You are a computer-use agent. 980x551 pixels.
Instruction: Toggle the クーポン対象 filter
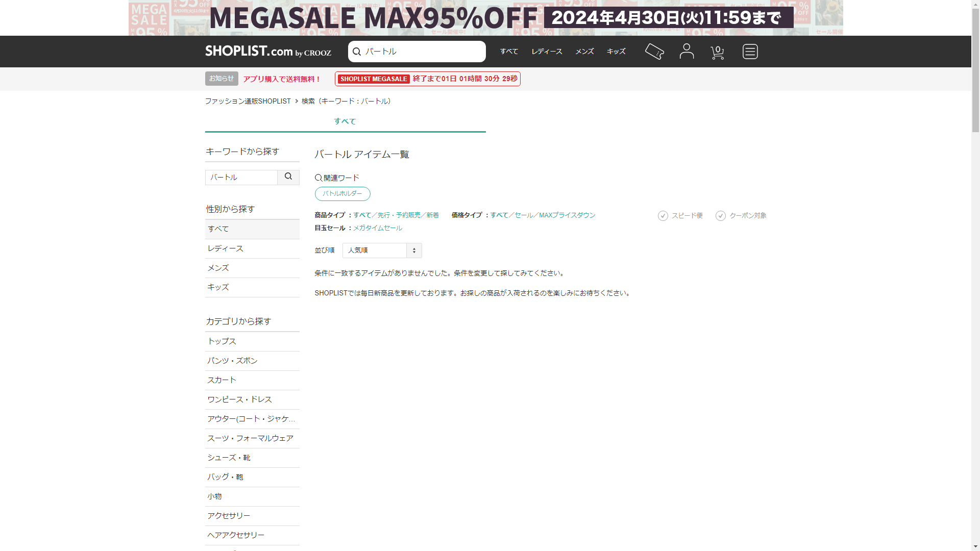click(x=741, y=216)
